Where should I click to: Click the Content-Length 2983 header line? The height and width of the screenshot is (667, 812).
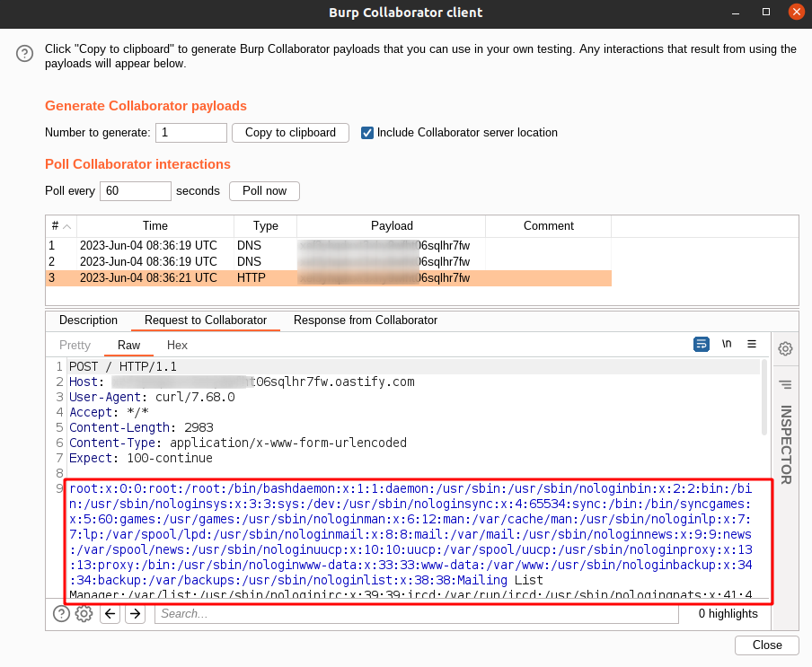pyautogui.click(x=141, y=428)
